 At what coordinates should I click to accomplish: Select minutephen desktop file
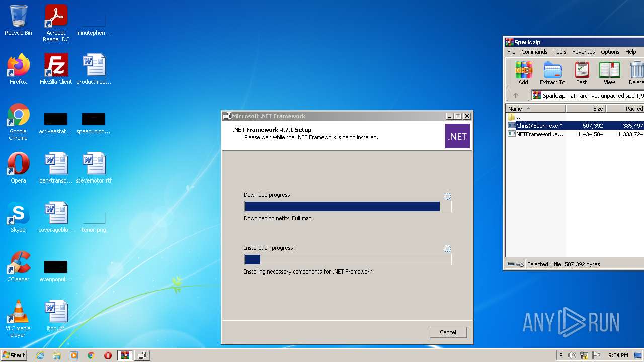click(x=94, y=24)
